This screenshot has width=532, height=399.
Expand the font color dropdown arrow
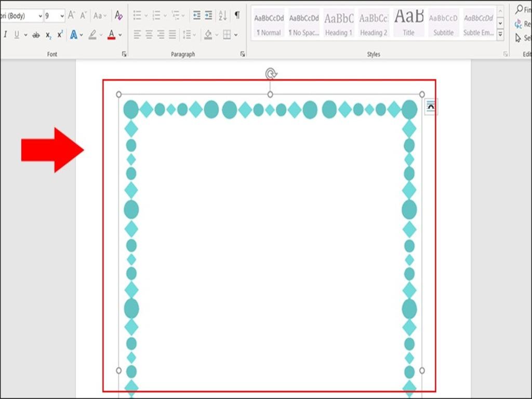120,35
